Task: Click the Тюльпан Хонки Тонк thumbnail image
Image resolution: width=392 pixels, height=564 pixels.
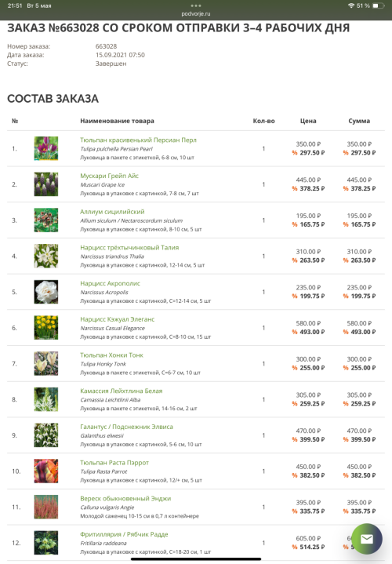Action: [x=46, y=364]
